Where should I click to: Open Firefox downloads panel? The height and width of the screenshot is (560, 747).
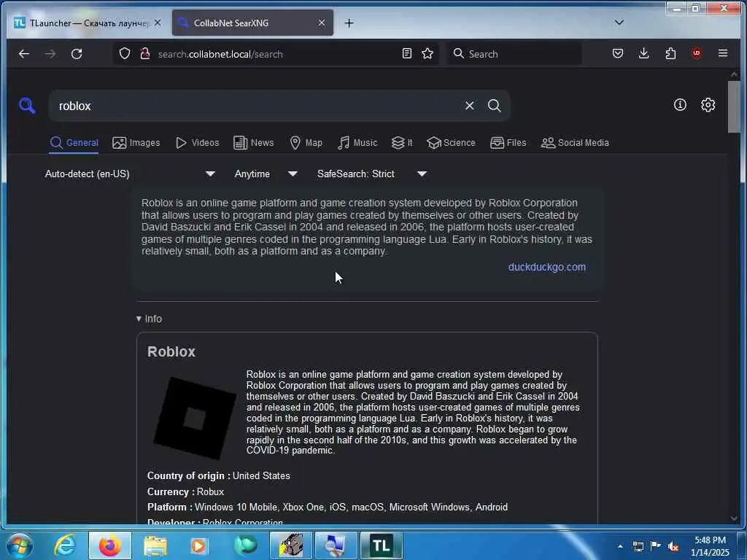[x=643, y=53]
